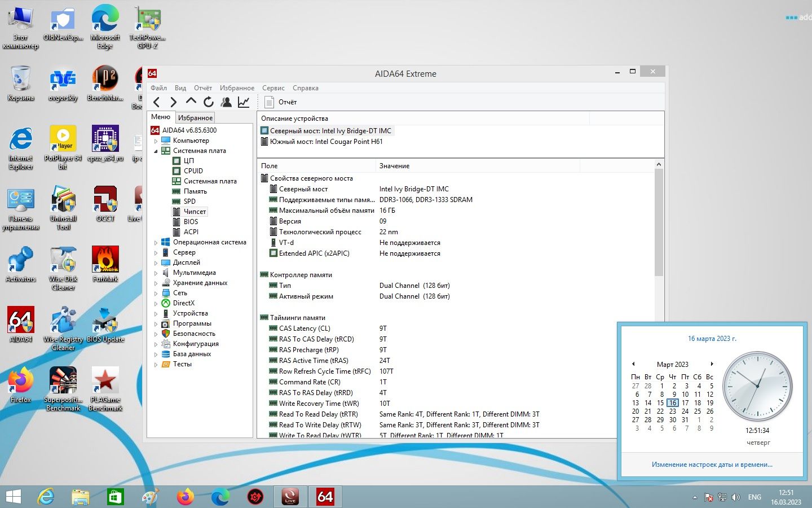This screenshot has width=812, height=508.
Task: Open OCCT desktop shortcut
Action: 105,204
